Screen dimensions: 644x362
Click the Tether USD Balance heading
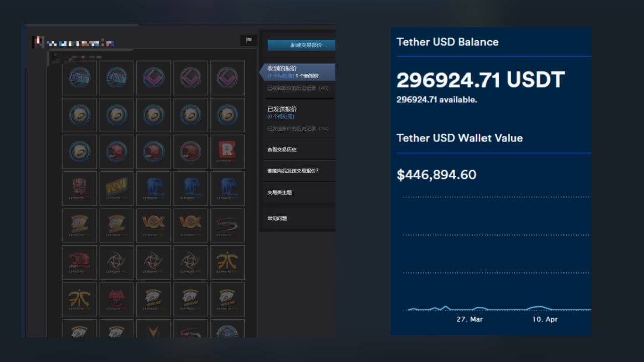click(447, 42)
